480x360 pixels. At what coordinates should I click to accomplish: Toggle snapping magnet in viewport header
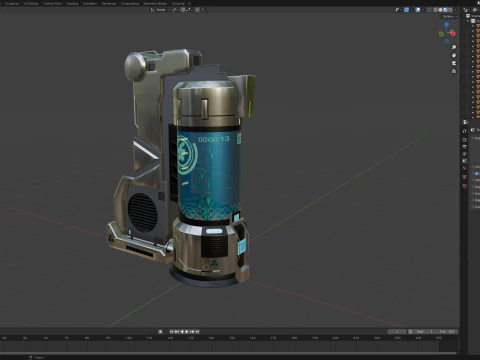click(183, 10)
